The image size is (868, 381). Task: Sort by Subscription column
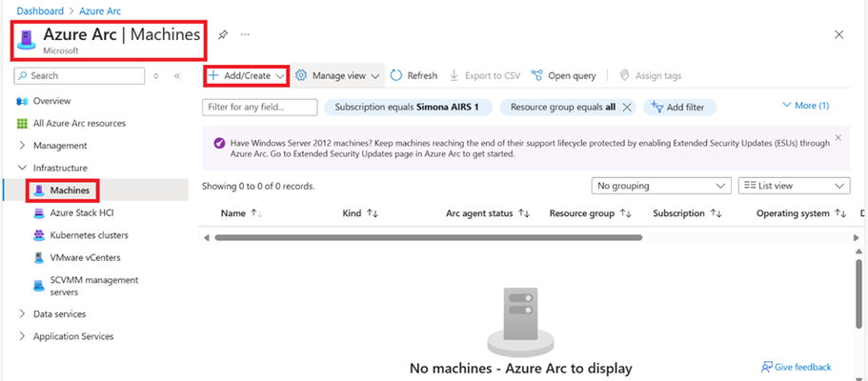click(x=687, y=213)
